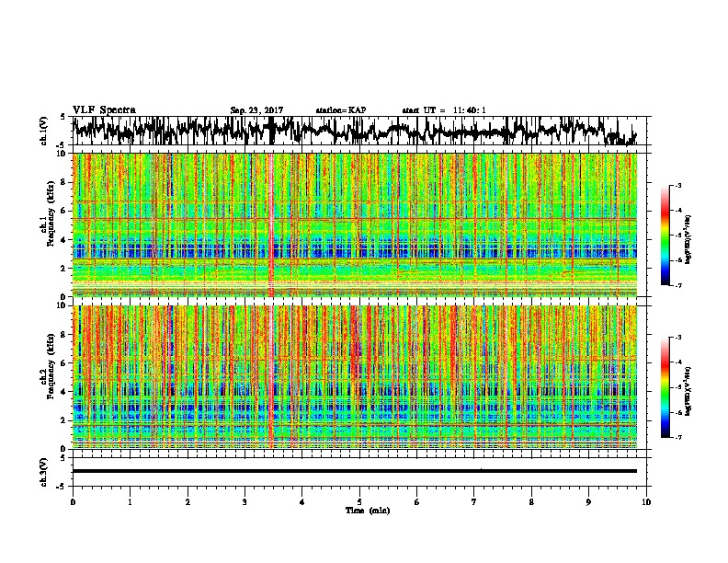Click time axis tick label "1"

pyautogui.click(x=131, y=502)
